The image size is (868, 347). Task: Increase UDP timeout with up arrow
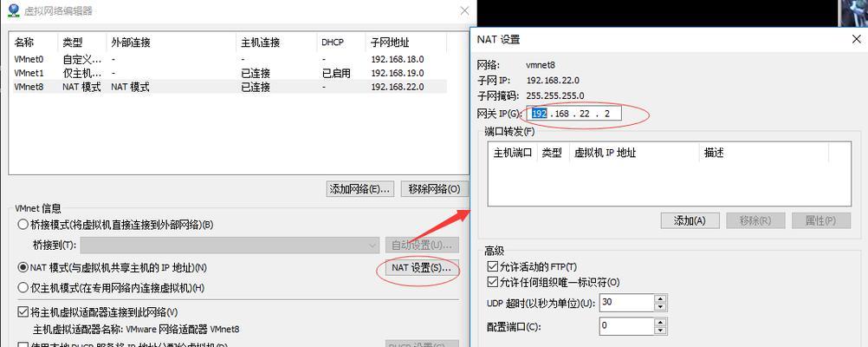click(x=660, y=298)
